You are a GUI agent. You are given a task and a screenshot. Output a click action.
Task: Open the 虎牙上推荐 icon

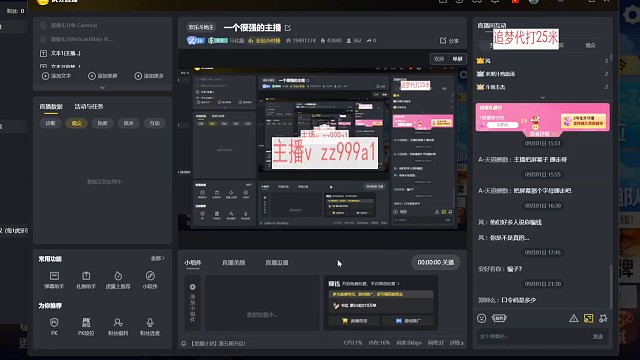(118, 280)
